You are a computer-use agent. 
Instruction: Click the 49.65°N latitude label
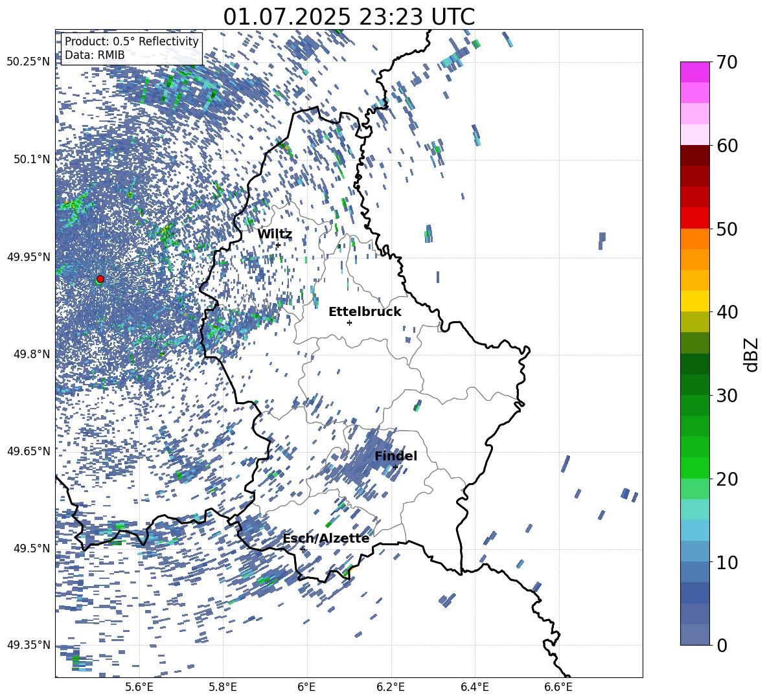pyautogui.click(x=29, y=451)
